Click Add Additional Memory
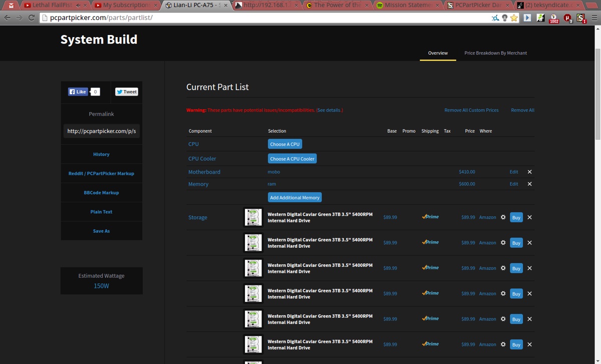Screen dimensions: 601x364 [294, 197]
